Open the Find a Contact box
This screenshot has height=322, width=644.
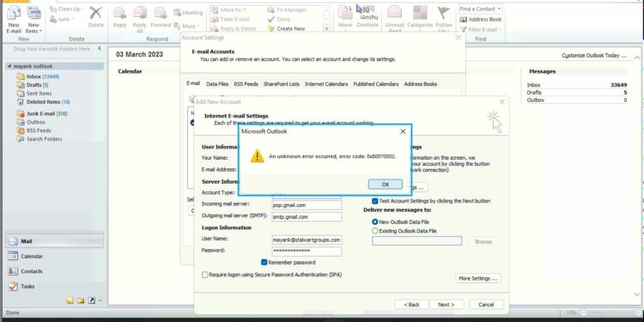(x=480, y=9)
